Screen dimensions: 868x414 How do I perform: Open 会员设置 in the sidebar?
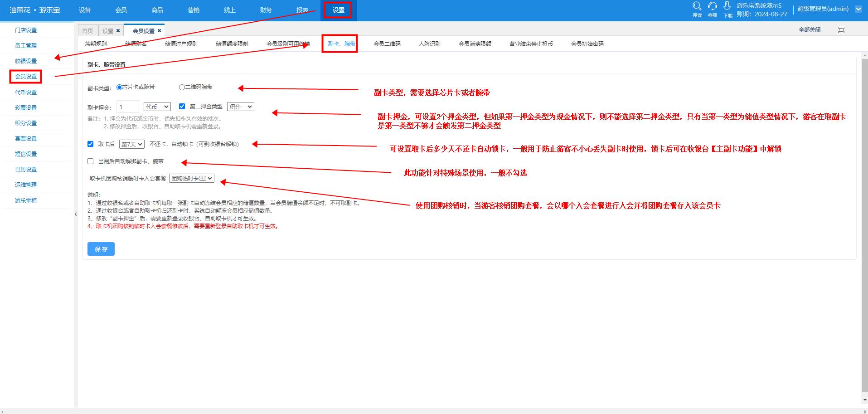click(26, 77)
